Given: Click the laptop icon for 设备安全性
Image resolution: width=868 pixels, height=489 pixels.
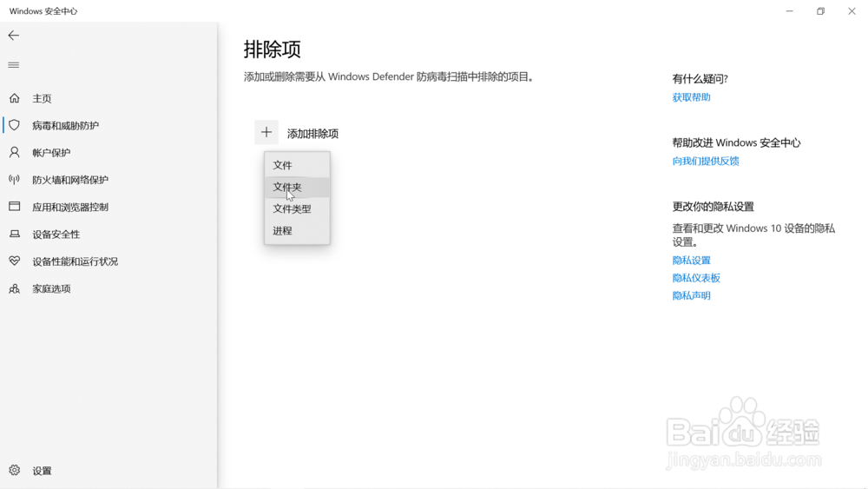Looking at the screenshot, I should tap(15, 234).
